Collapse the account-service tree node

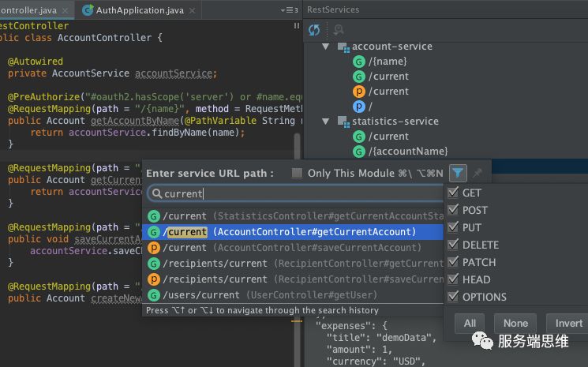(x=327, y=47)
